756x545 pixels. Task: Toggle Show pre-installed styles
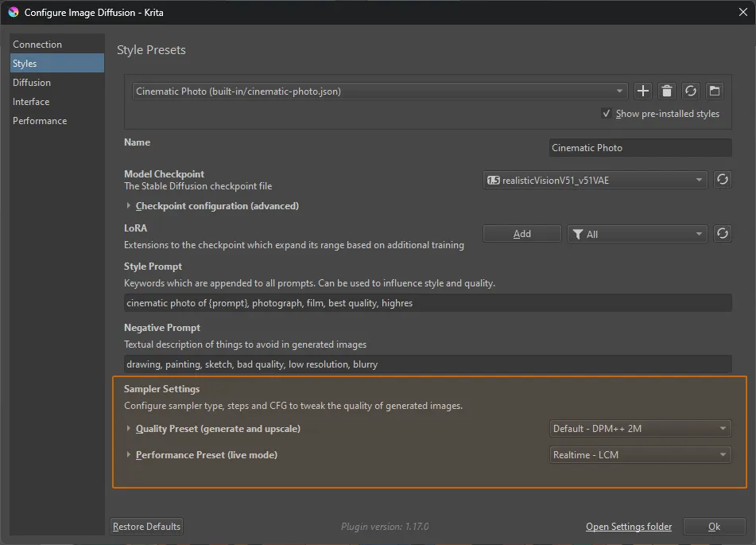[607, 113]
